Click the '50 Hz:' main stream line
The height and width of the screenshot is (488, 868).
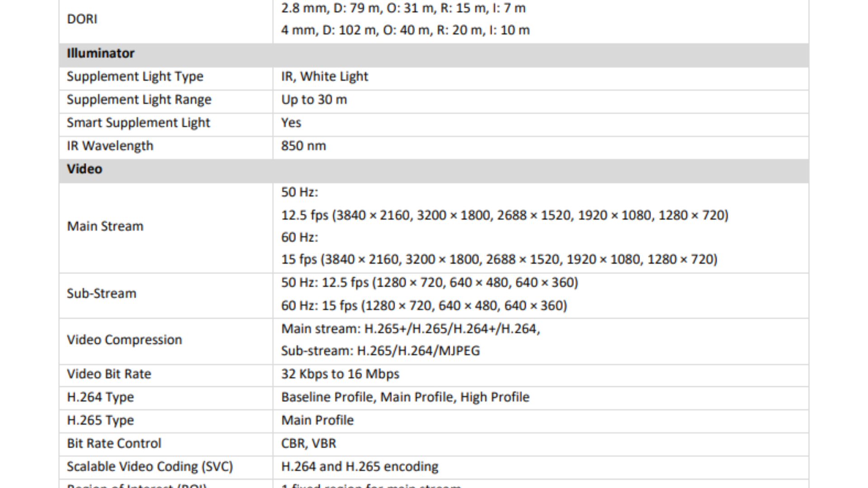coord(299,192)
